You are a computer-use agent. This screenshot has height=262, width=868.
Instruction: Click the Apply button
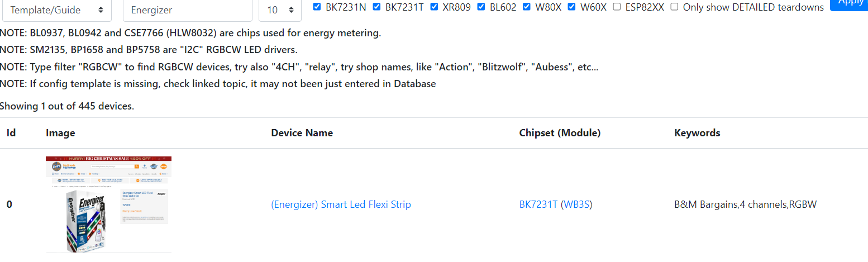point(849,4)
